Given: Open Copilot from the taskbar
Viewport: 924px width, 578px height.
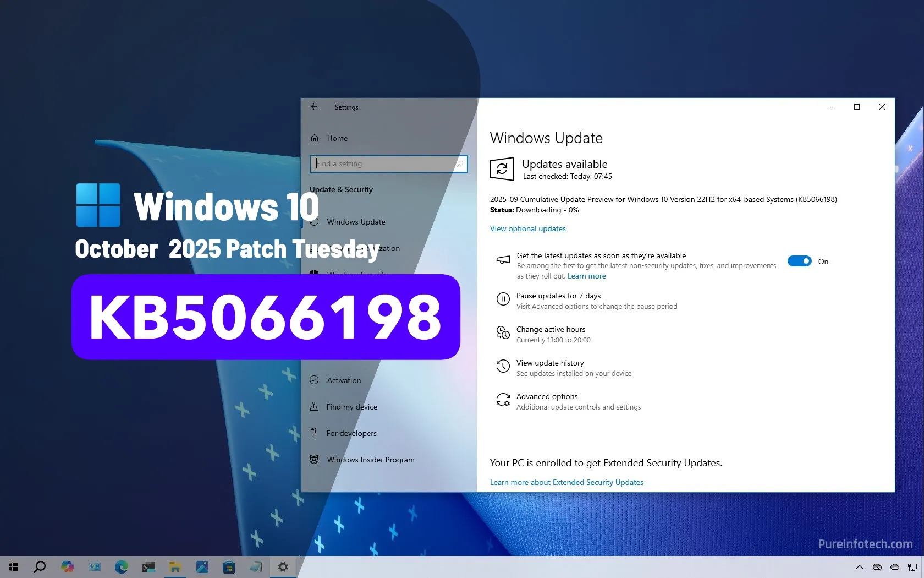Looking at the screenshot, I should (68, 567).
